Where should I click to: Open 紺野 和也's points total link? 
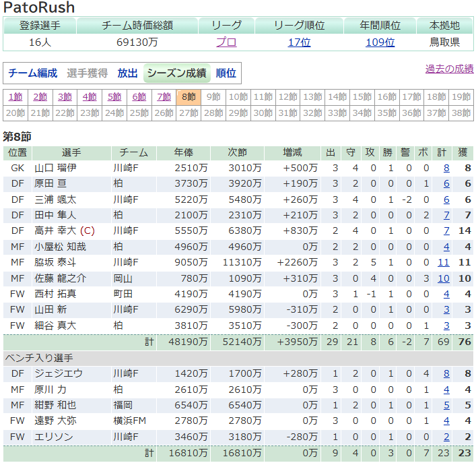(446, 405)
